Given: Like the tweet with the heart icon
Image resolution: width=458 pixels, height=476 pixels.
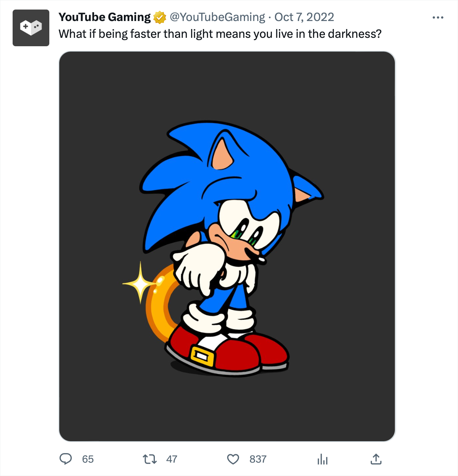Looking at the screenshot, I should click(233, 459).
